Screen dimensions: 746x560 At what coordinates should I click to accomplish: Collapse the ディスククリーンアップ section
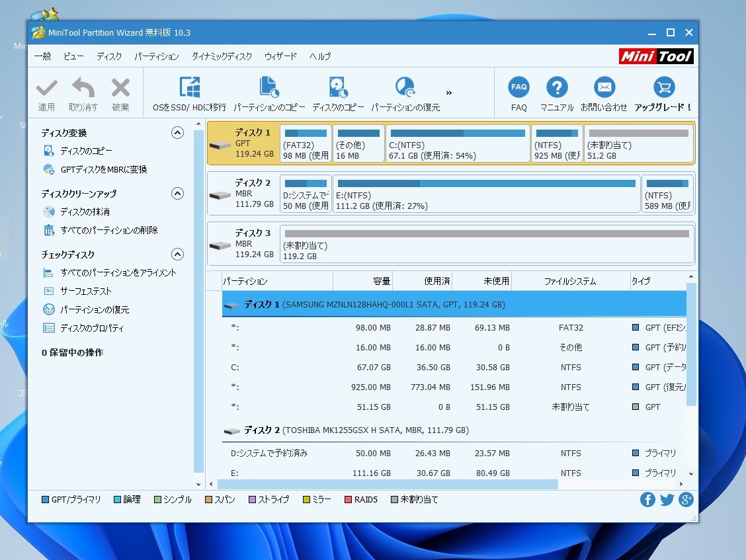click(177, 194)
